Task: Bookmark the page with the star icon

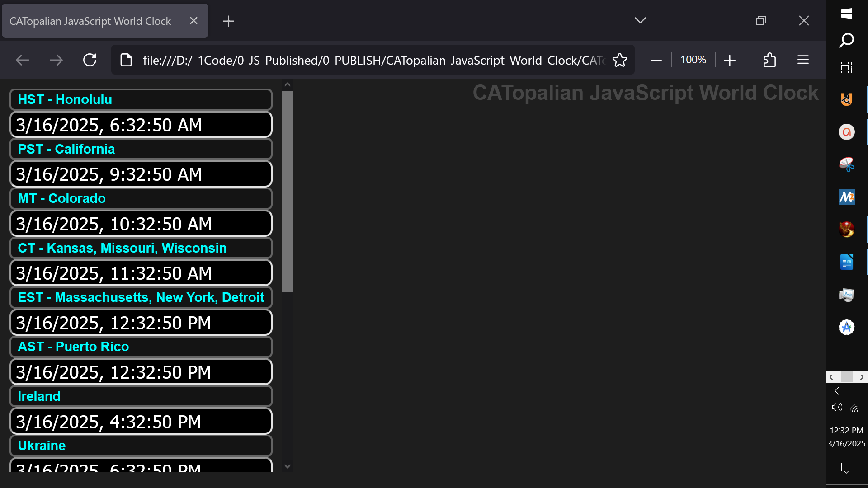Action: point(620,60)
